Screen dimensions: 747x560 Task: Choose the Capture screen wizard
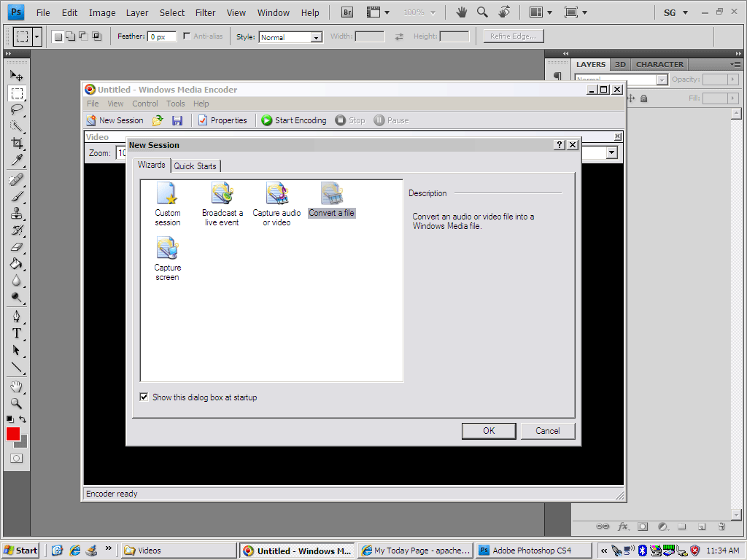pyautogui.click(x=167, y=259)
